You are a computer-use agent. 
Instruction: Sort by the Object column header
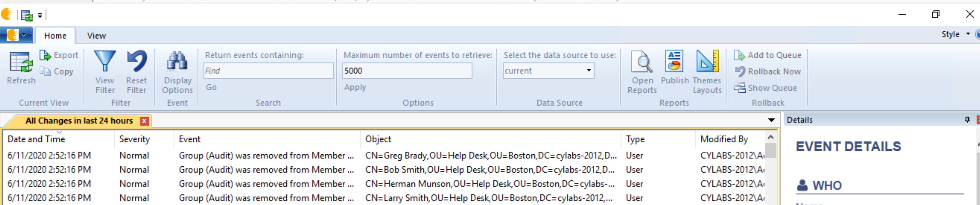(490, 139)
